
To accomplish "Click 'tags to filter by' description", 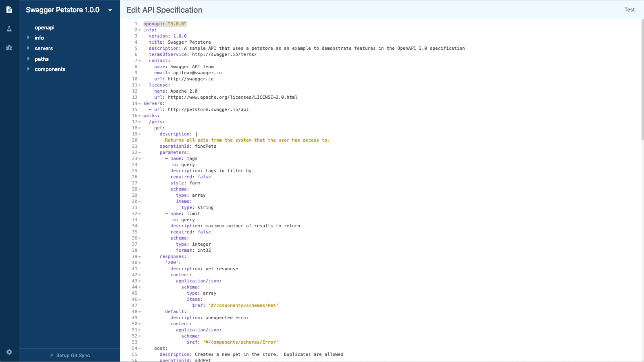I will 228,171.
